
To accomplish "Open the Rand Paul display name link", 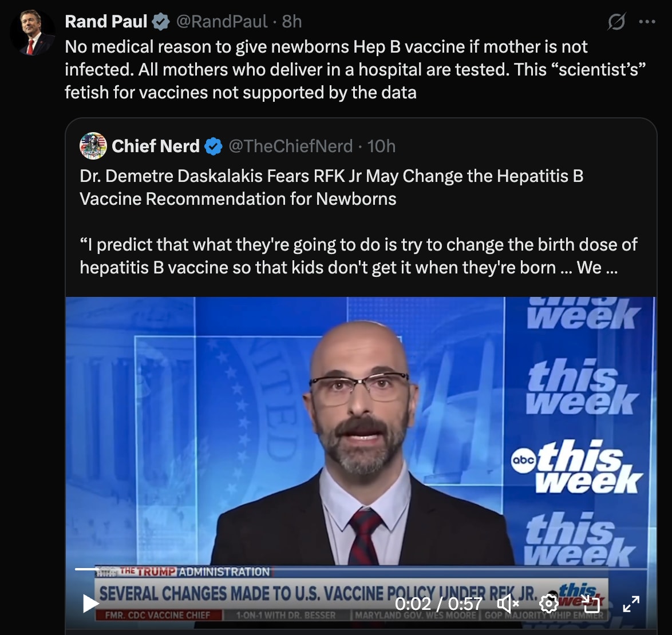I will click(x=106, y=21).
